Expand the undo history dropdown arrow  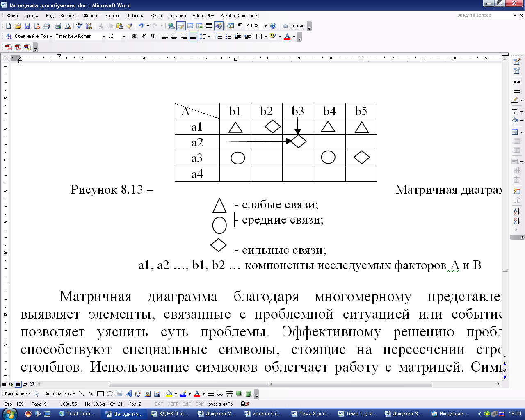point(148,26)
